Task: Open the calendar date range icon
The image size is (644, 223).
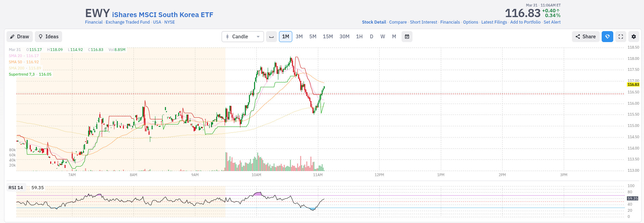Action: [407, 37]
